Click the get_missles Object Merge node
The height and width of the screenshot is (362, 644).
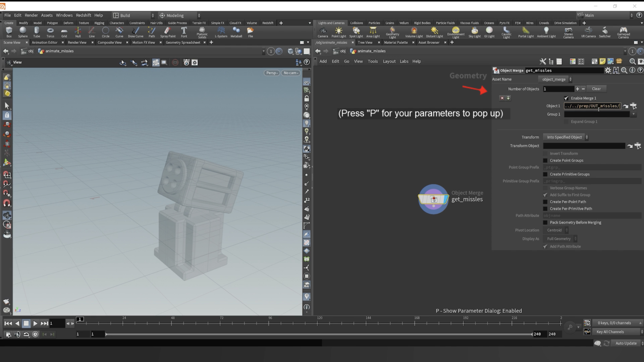[x=433, y=199]
